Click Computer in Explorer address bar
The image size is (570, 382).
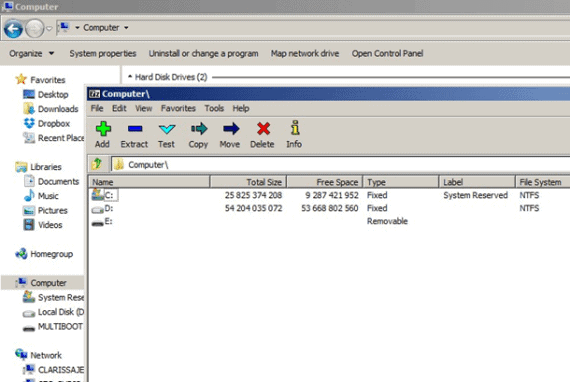(x=101, y=28)
